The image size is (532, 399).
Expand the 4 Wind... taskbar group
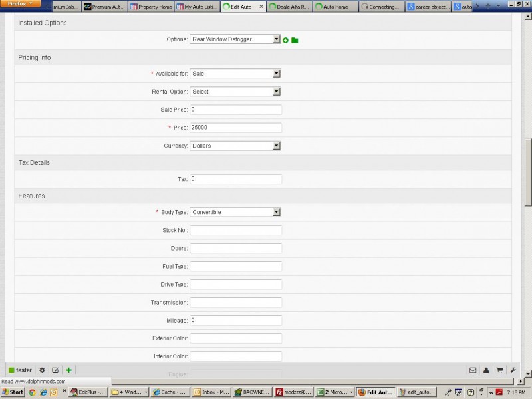[129, 392]
